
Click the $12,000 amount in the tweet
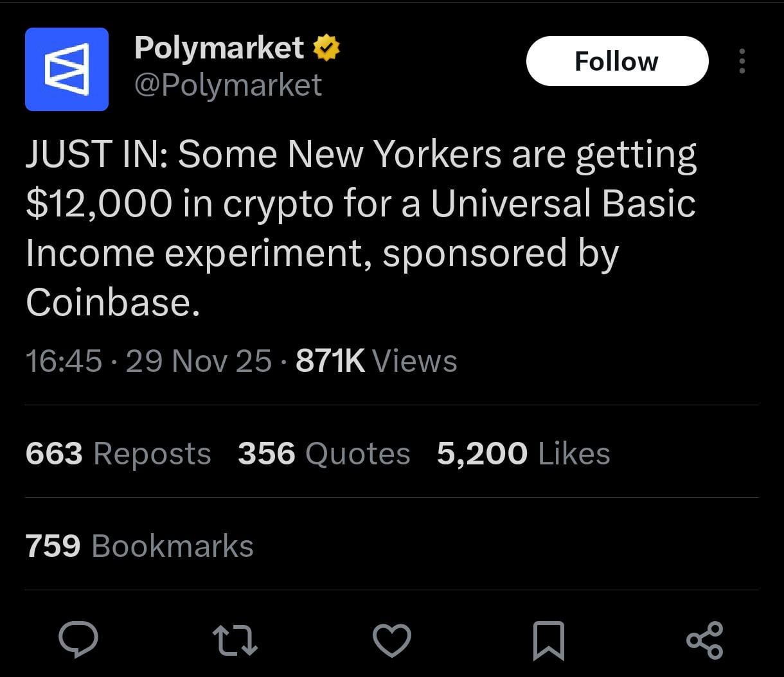(x=100, y=204)
